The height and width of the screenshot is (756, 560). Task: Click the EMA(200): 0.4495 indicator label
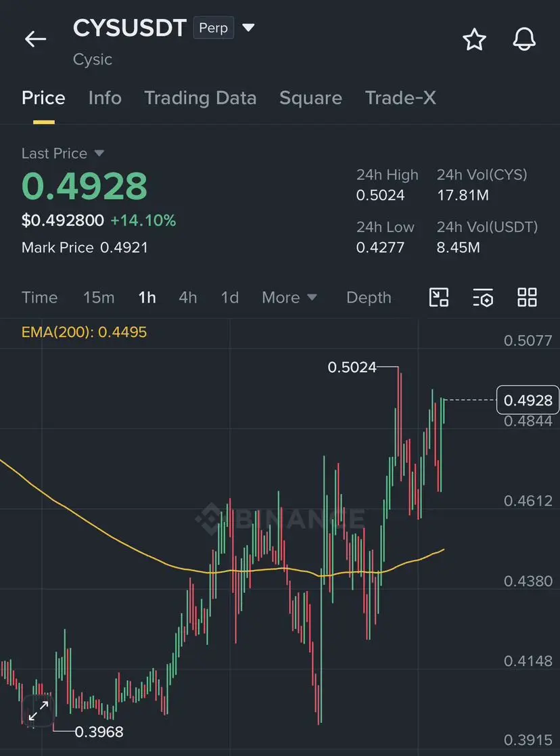[84, 332]
